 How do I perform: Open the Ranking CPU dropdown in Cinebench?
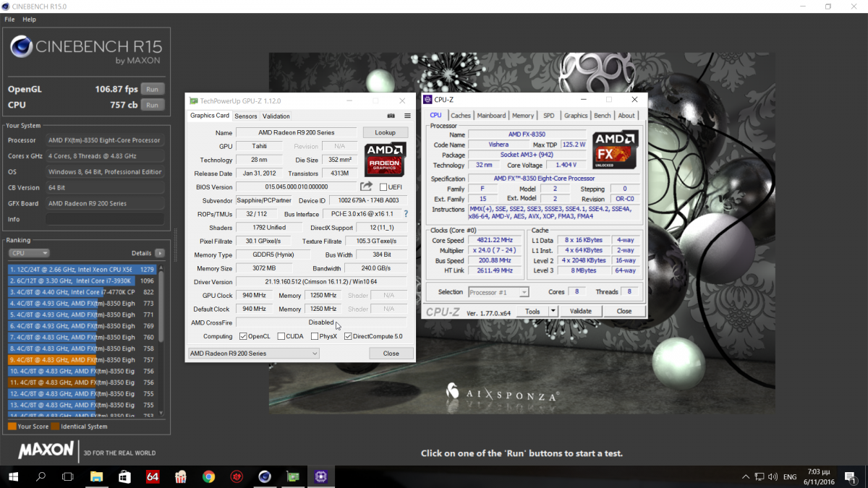(29, 253)
